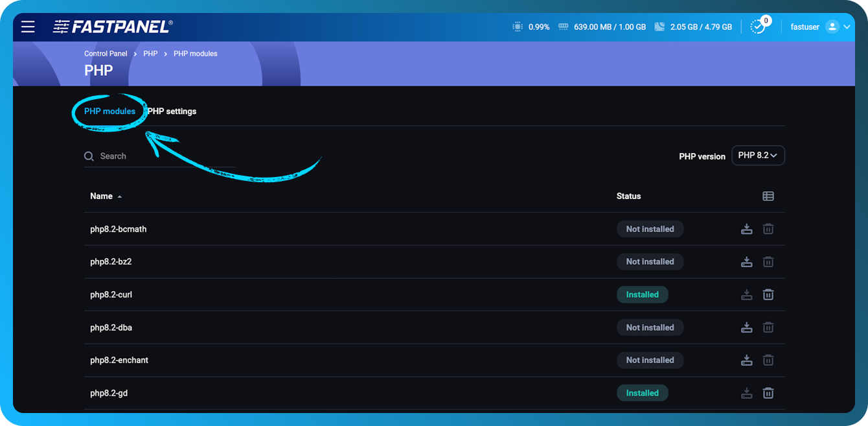Delete php8.2-curl using the trash icon
Image resolution: width=868 pixels, height=426 pixels.
(768, 294)
